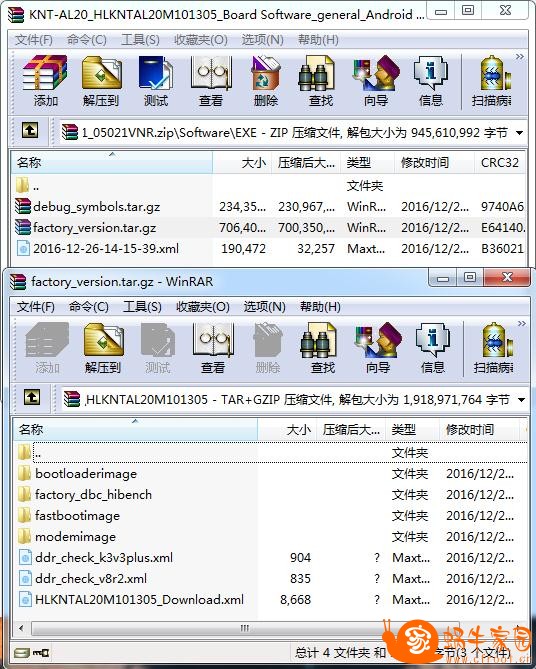
Task: Click 信息 icon in factory_version.tar.gz window
Action: (x=432, y=348)
